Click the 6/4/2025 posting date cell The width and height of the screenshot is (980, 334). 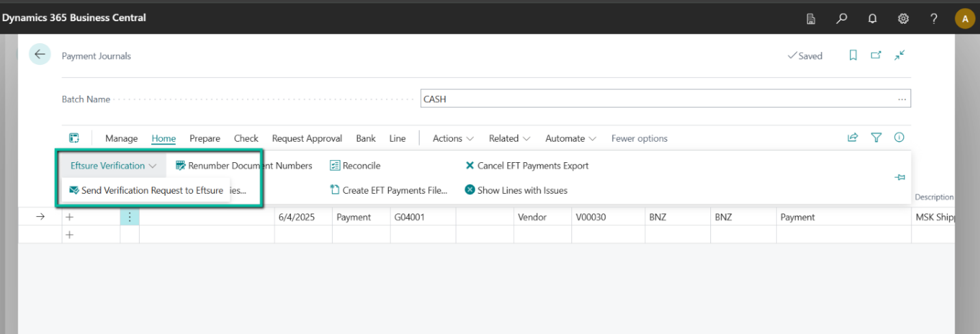pos(303,217)
